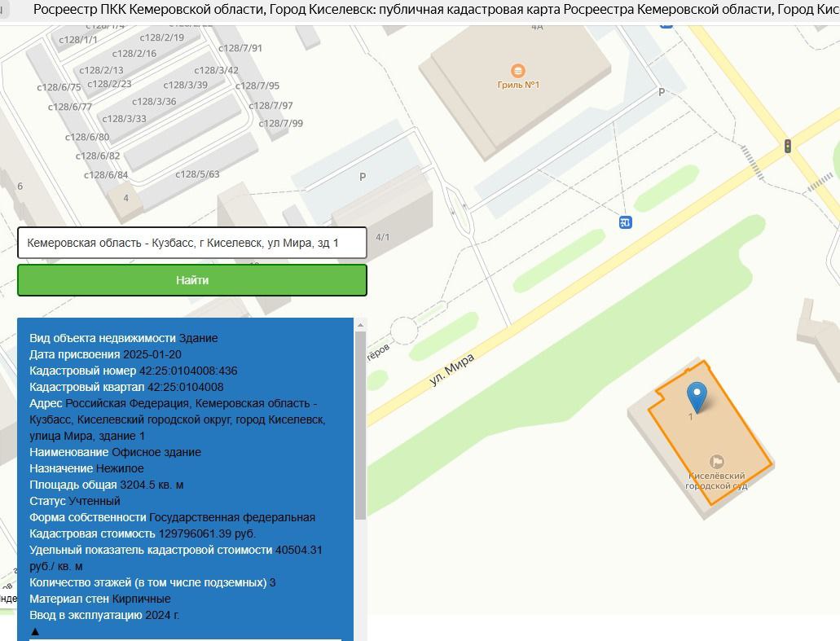The width and height of the screenshot is (840, 641).
Task: Click the scrollbar up arrow of info panel
Action: [360, 324]
